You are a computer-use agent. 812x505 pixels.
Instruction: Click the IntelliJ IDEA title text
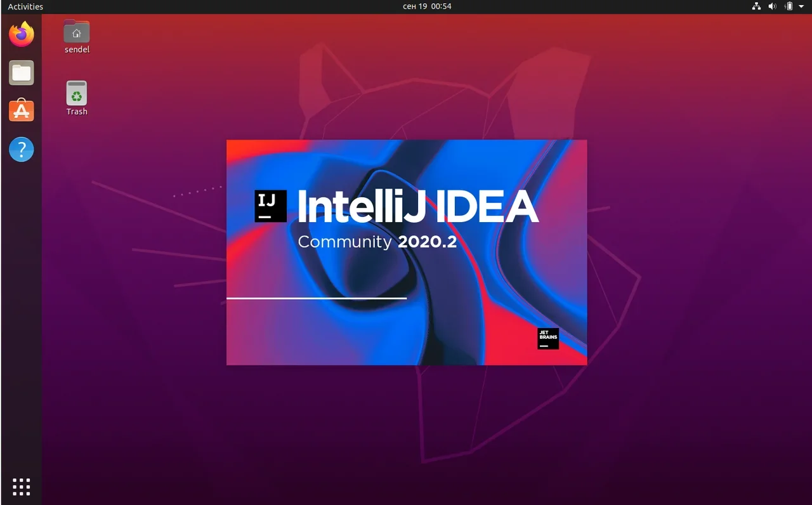(417, 206)
